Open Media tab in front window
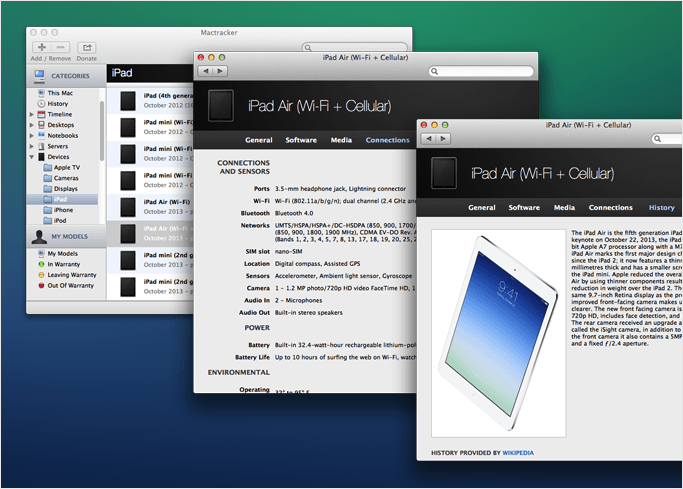The image size is (683, 489). point(564,208)
